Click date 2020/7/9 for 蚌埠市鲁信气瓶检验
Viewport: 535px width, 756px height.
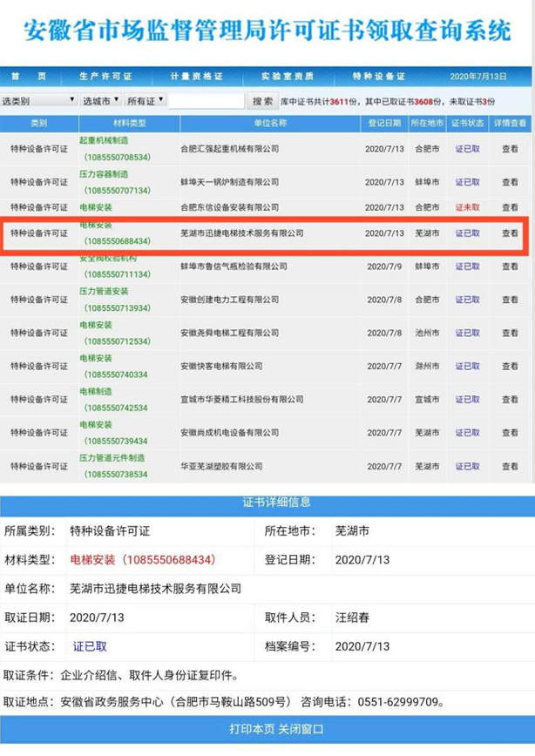(x=384, y=267)
